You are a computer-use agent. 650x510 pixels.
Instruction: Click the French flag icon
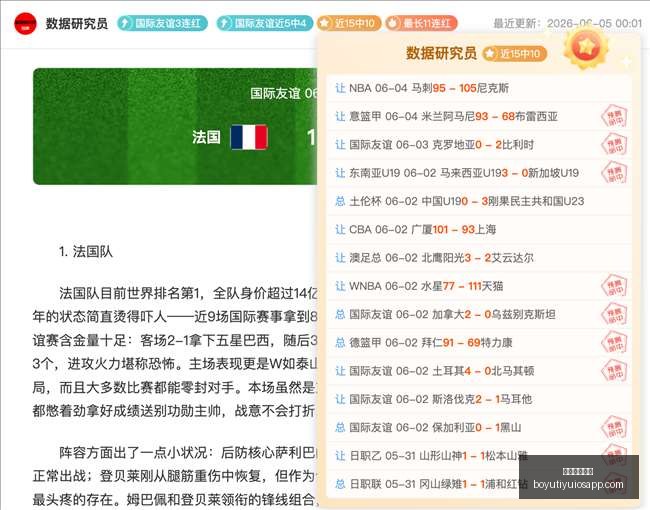pyautogui.click(x=249, y=137)
